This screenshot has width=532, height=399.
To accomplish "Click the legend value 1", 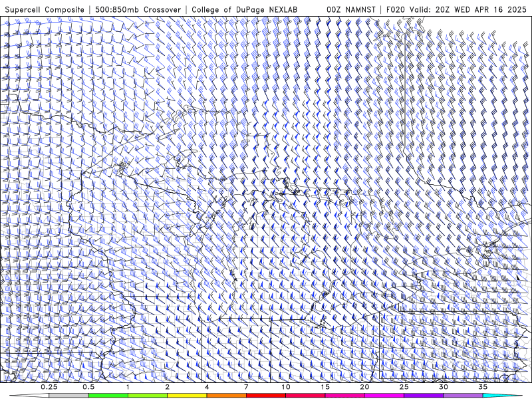I will [128, 387].
